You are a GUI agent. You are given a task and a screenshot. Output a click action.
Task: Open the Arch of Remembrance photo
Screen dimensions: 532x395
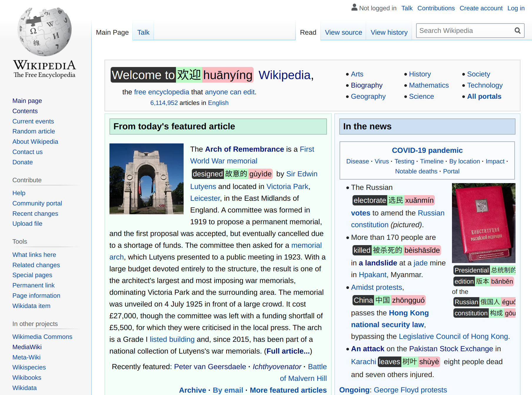(147, 179)
